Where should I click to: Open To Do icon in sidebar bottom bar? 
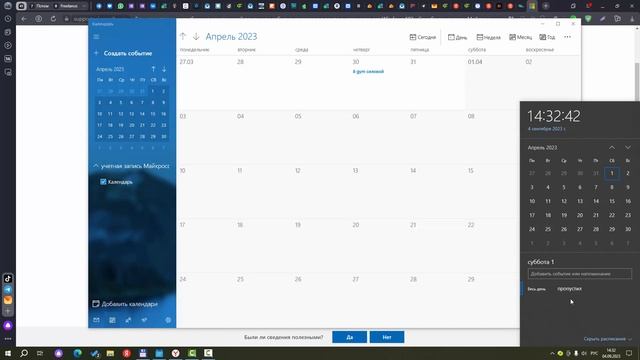[x=144, y=320]
